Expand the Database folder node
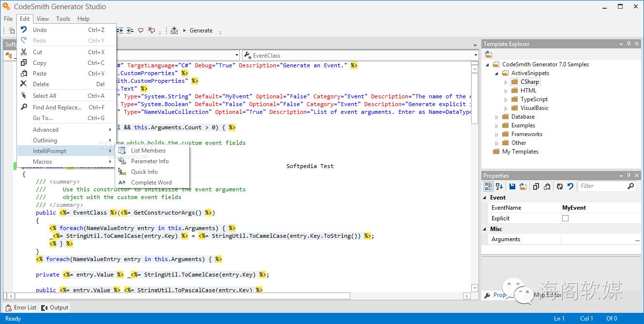Viewport: 644px width, 324px height. coord(497,117)
